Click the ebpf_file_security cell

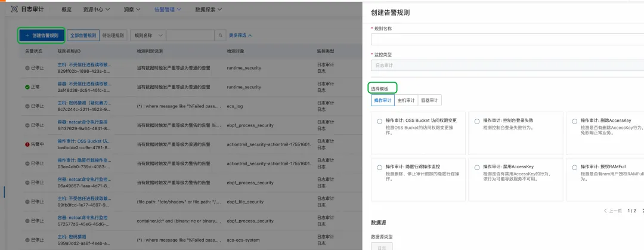[x=245, y=202]
